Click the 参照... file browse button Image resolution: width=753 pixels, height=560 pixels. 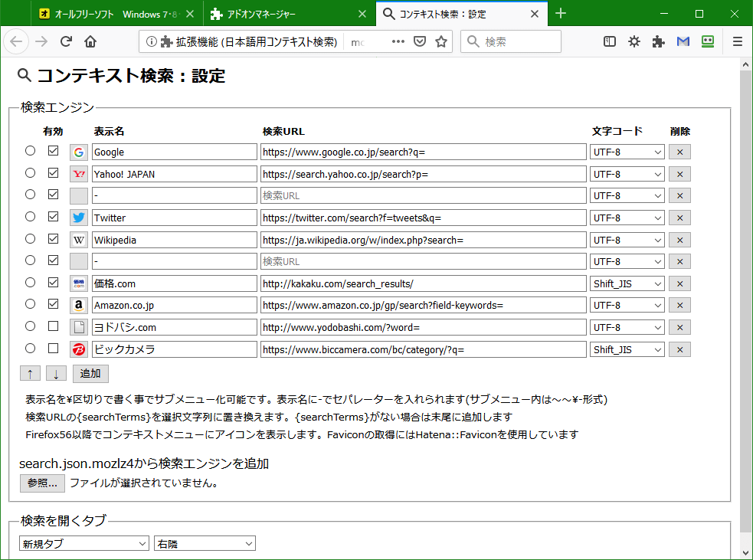pos(42,483)
